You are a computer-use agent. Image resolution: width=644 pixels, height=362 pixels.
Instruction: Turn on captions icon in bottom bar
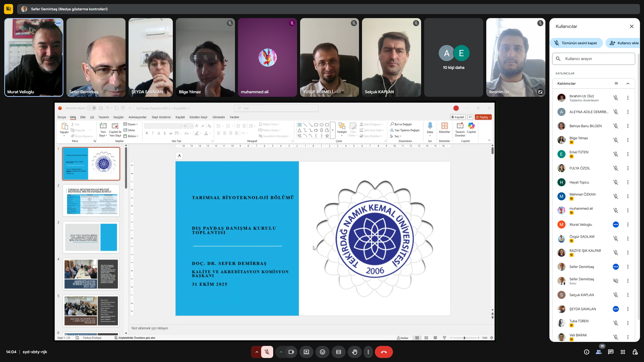339,352
